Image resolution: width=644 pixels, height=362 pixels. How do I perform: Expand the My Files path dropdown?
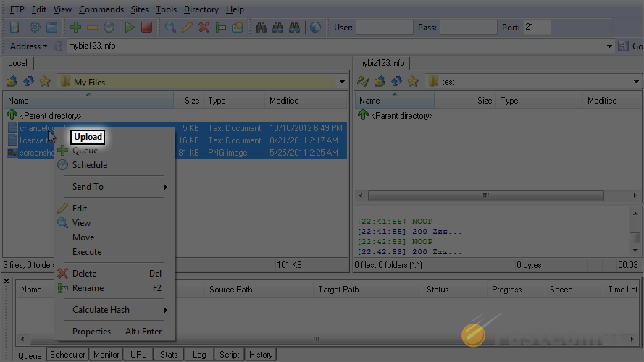pos(342,82)
